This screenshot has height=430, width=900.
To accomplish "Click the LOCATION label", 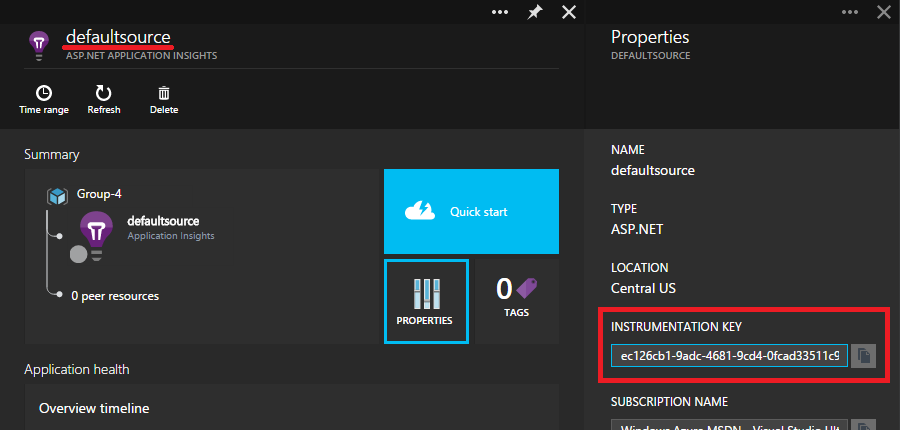I will [x=640, y=268].
